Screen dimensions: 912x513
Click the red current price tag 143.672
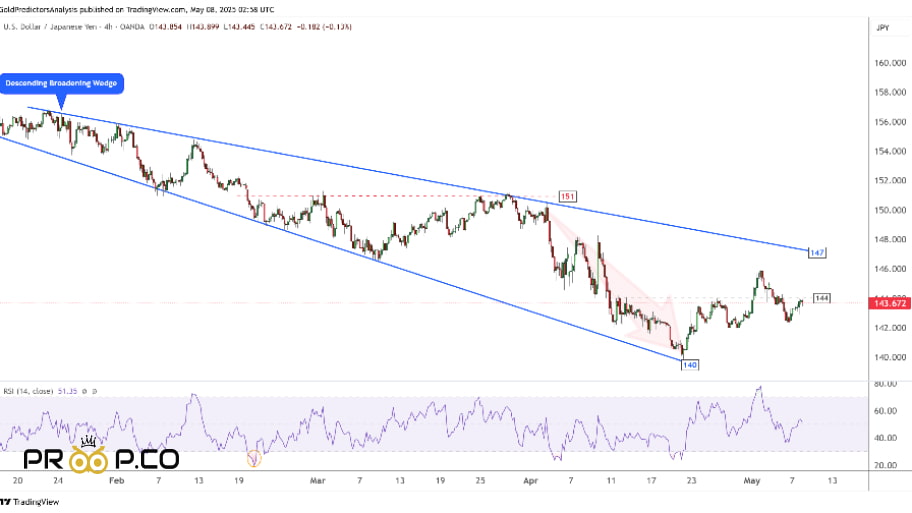click(x=889, y=303)
